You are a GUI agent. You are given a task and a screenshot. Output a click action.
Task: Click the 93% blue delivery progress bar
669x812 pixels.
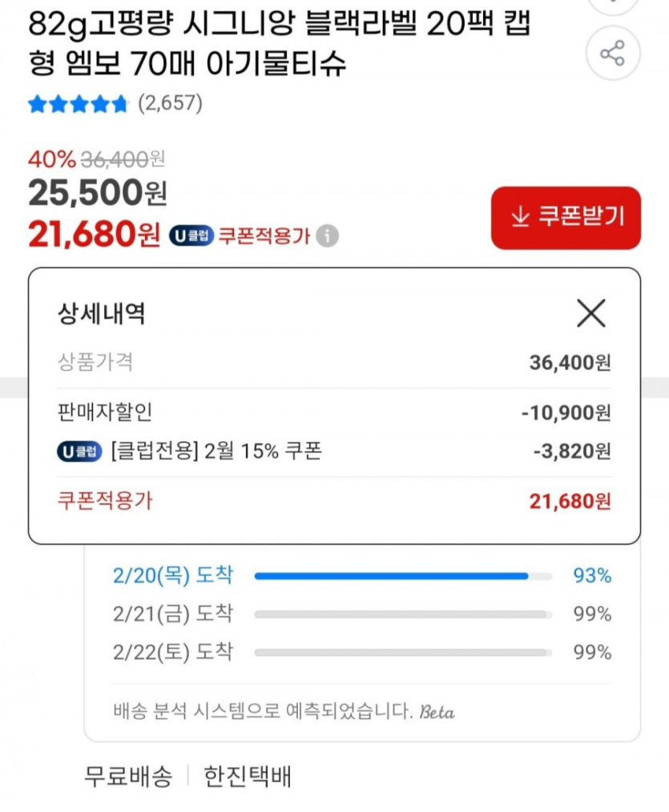coord(391,576)
